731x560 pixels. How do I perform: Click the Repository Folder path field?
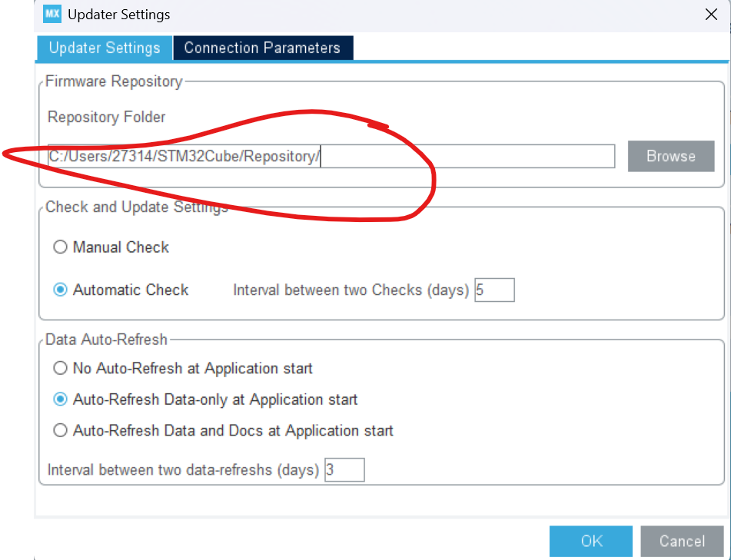pos(331,156)
